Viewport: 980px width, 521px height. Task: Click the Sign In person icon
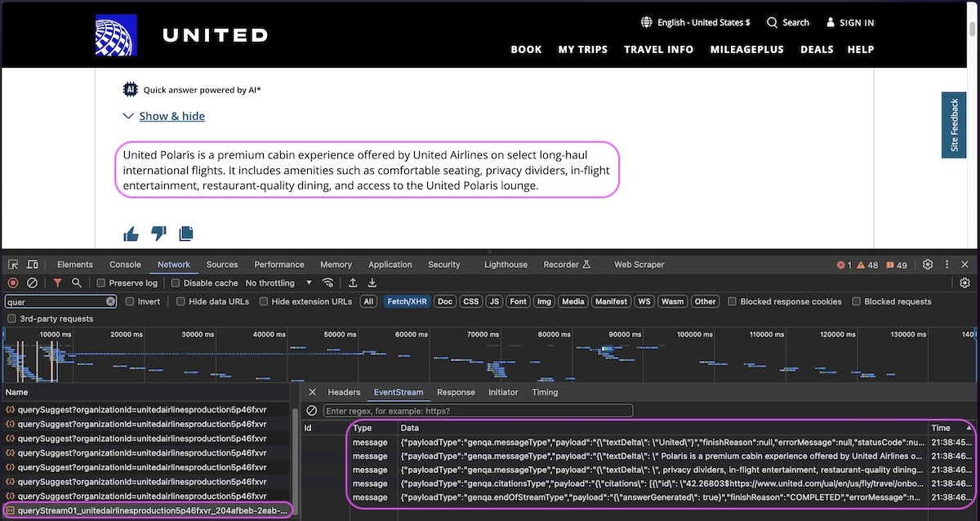coord(831,23)
